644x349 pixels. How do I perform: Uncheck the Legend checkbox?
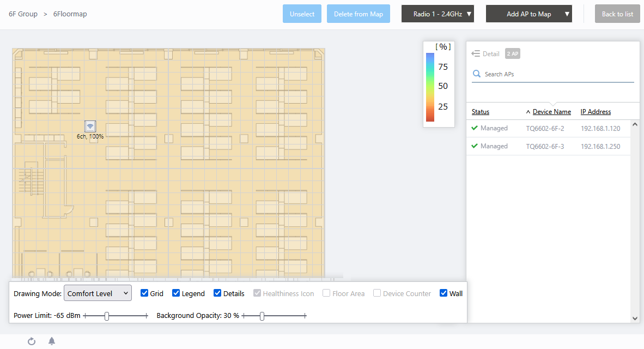[x=176, y=293]
